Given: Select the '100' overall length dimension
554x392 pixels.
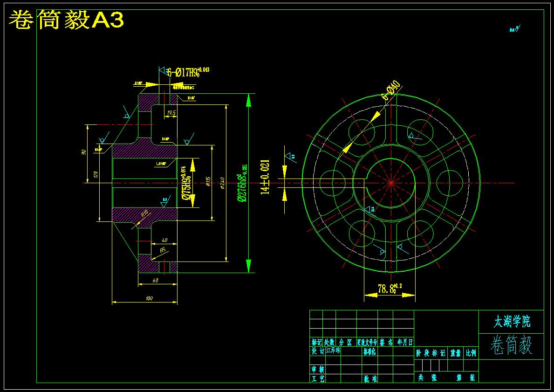Looking at the screenshot, I should [x=149, y=299].
